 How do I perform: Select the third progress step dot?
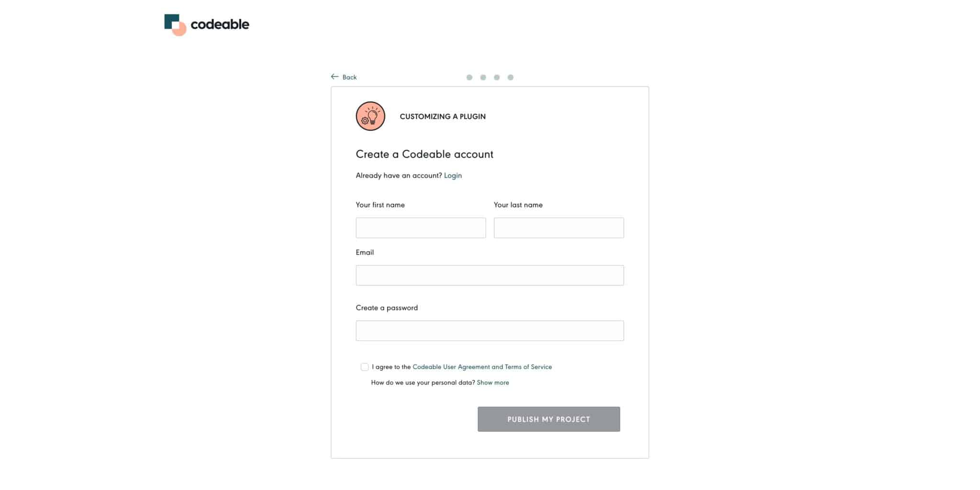click(x=497, y=77)
